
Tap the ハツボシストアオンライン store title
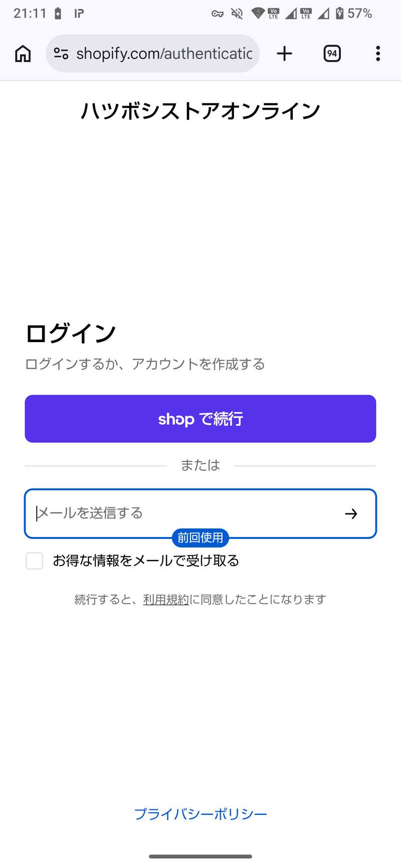pyautogui.click(x=200, y=111)
